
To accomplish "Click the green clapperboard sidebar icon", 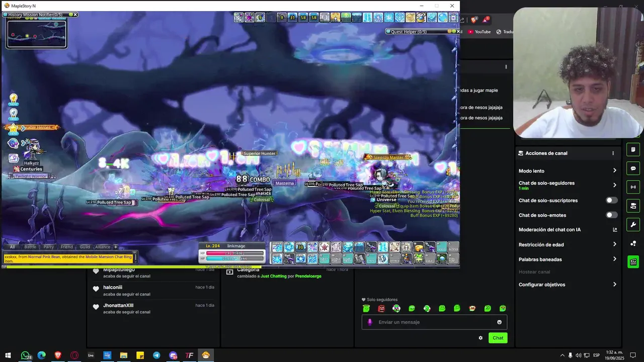I will tap(633, 262).
